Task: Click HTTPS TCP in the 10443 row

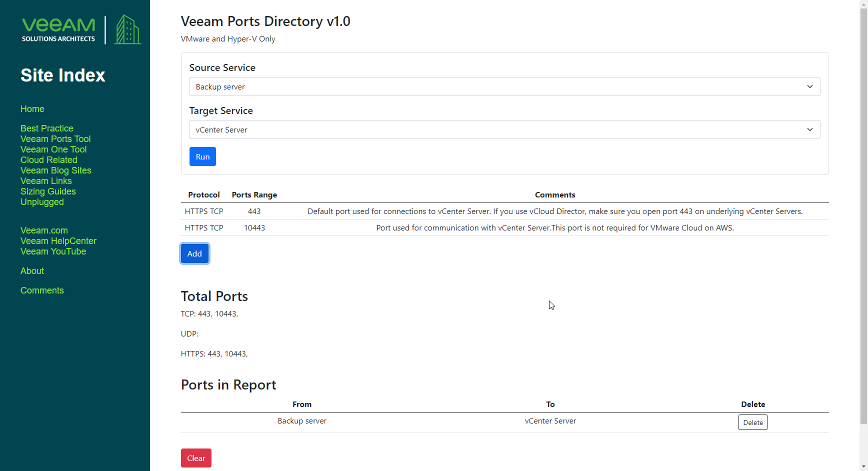Action: [x=204, y=228]
